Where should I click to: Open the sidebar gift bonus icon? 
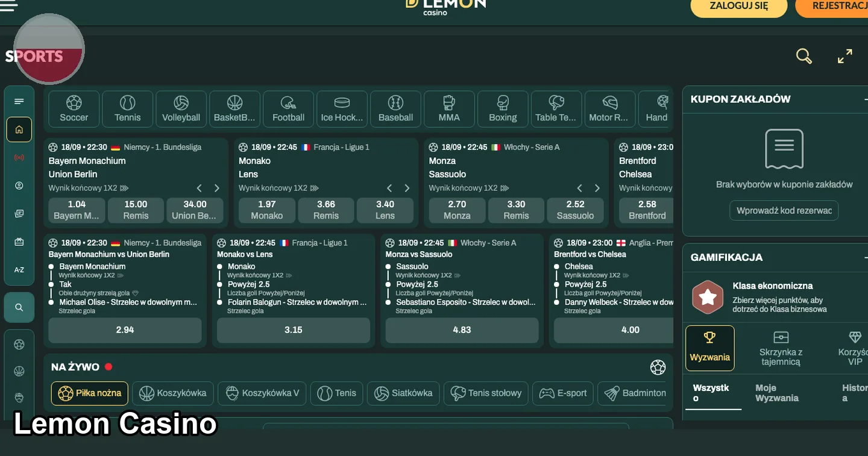(19, 242)
